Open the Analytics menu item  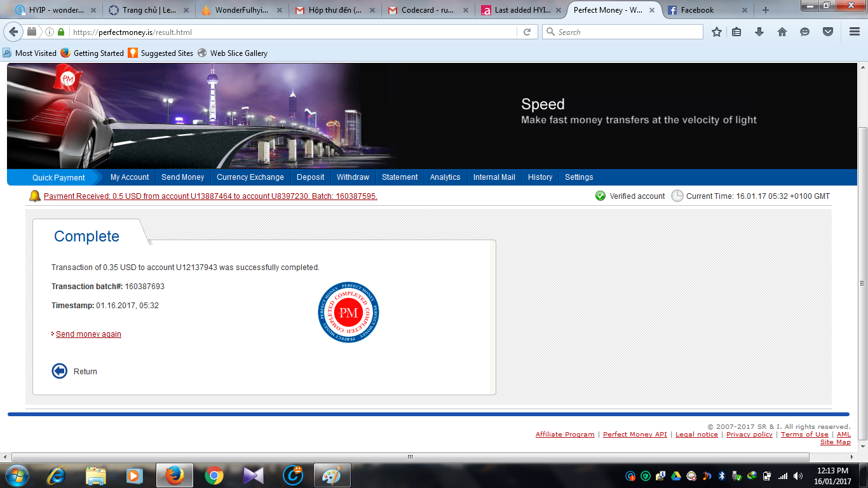(445, 177)
